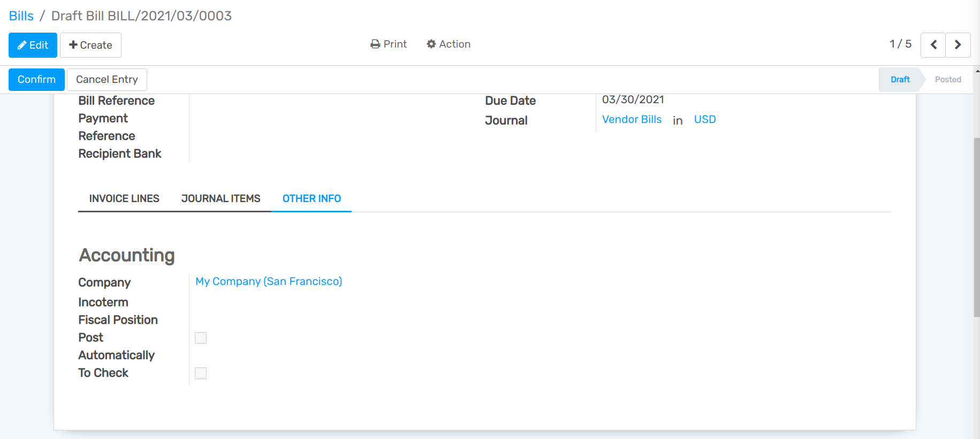This screenshot has height=439, width=980.
Task: Open My Company (San Francisco) link
Action: tap(269, 282)
